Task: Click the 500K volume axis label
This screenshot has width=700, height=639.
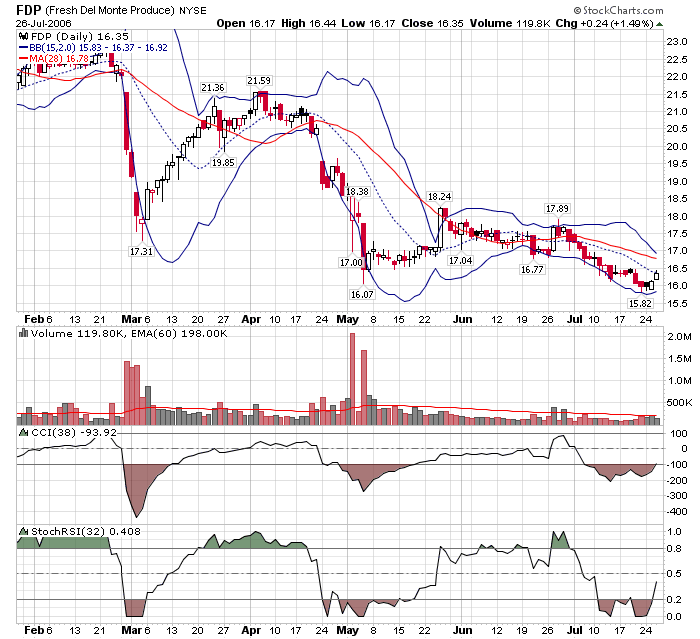Action: [679, 402]
